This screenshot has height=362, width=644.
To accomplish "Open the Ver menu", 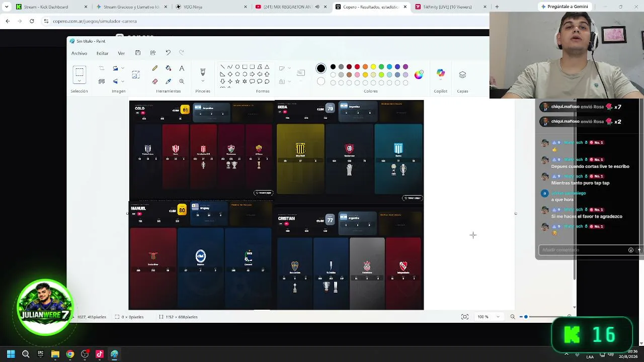I will coord(121,53).
